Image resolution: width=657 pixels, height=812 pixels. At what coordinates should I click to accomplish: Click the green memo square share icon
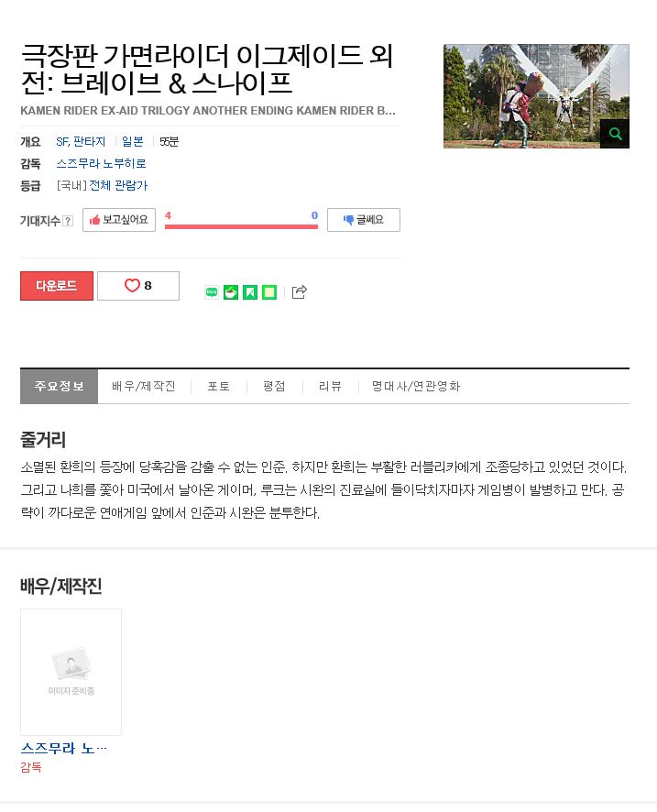coord(269,292)
